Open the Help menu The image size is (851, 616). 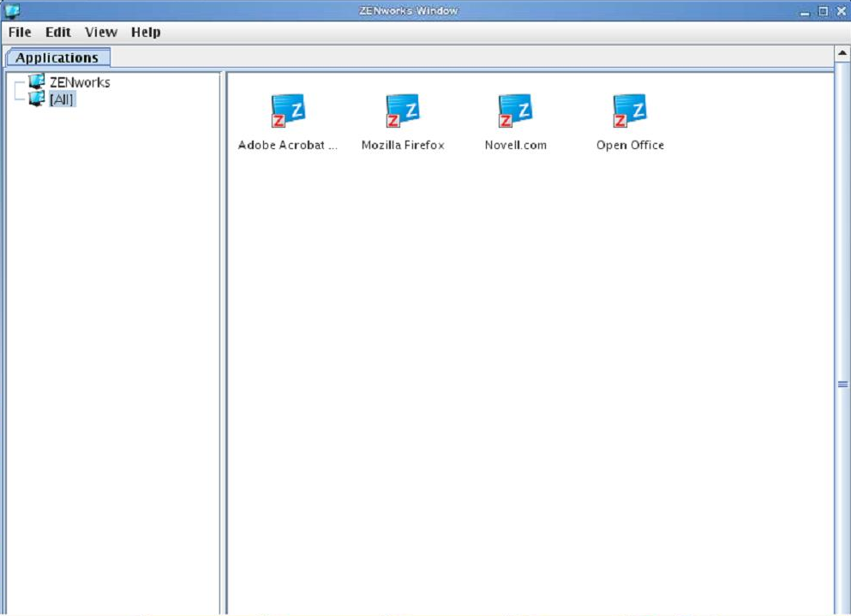(x=145, y=32)
